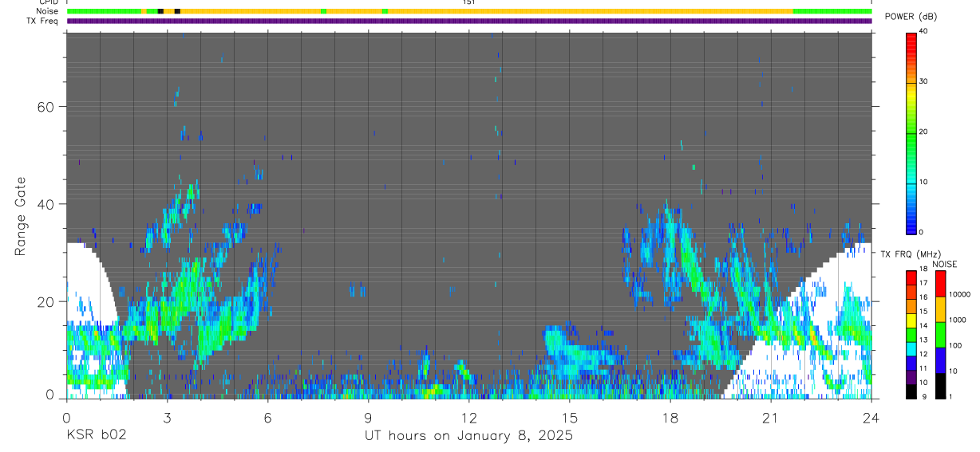
Task: Click the NOISE scale tick '1'
Action: [x=950, y=397]
